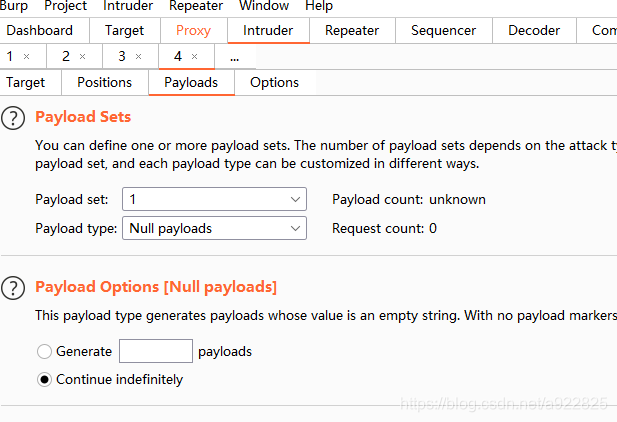This screenshot has width=617, height=422.
Task: Close attack tab 2
Action: tap(82, 57)
